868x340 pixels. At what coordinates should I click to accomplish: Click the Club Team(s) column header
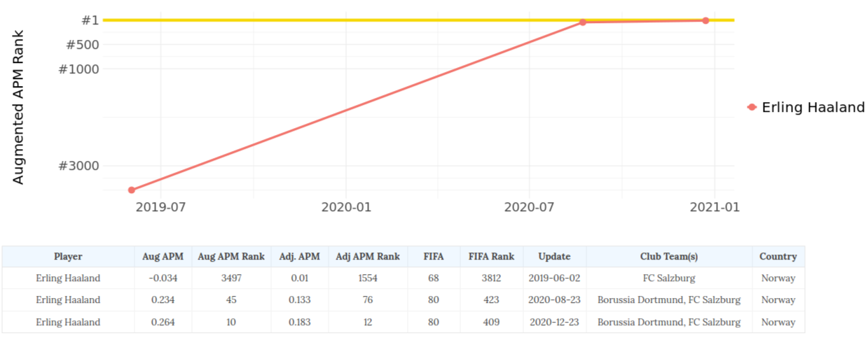[668, 257]
